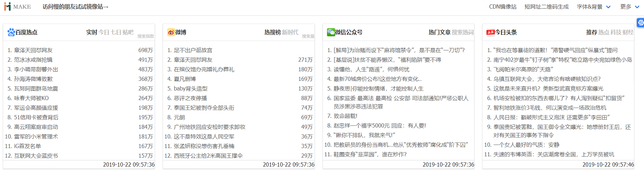
Task: Click the Baidu paw logo icon
Action: (11, 32)
